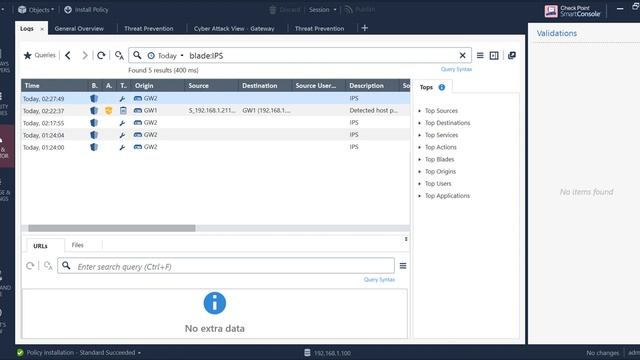Open the URLs panel options menu
640x360 pixels.
click(403, 266)
